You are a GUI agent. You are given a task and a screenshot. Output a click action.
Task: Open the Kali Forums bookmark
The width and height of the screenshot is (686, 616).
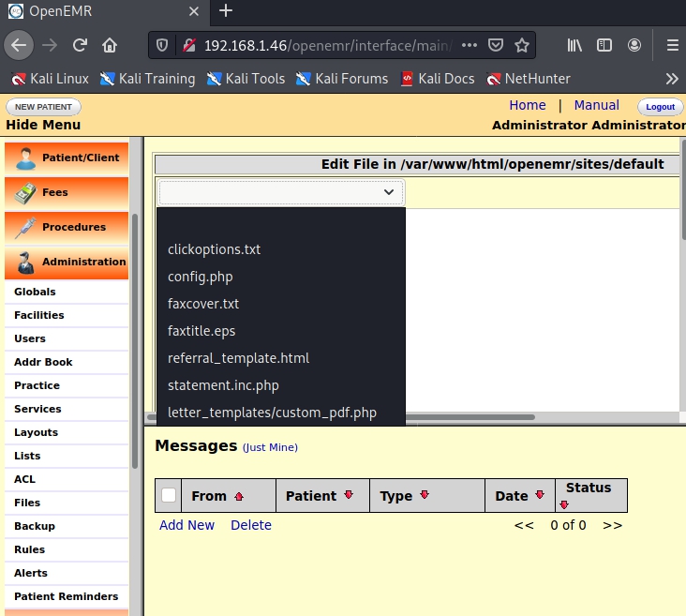(342, 79)
